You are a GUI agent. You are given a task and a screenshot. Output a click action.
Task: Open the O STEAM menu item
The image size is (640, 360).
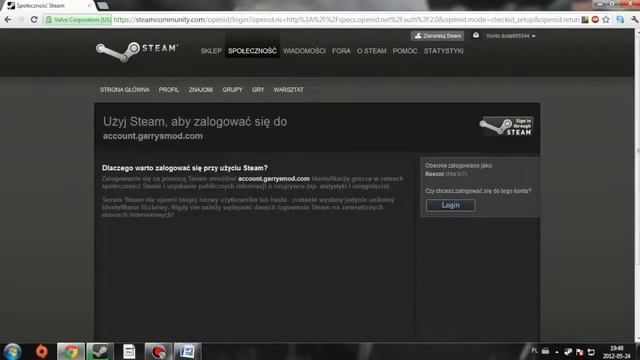(371, 51)
